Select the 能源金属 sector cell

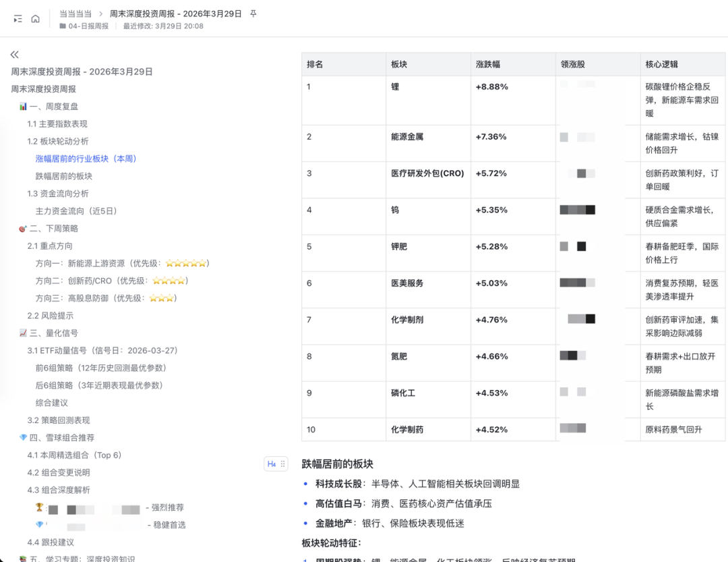click(428, 143)
